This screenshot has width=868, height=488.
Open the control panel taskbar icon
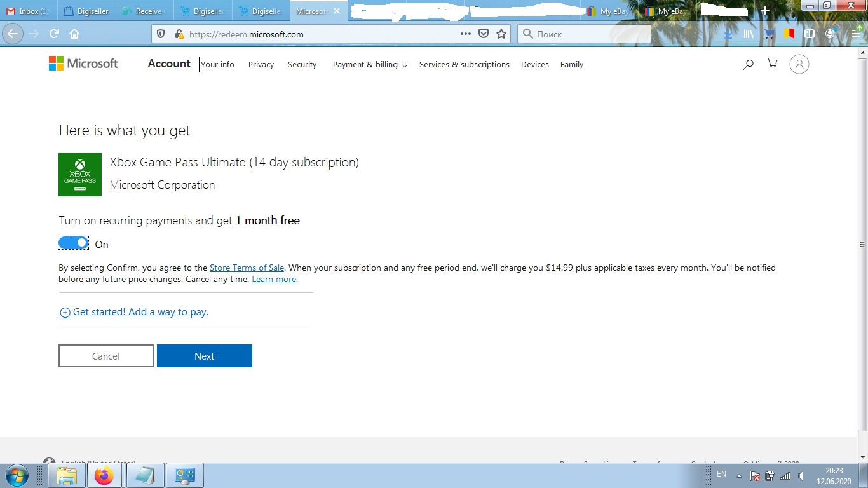coord(185,475)
